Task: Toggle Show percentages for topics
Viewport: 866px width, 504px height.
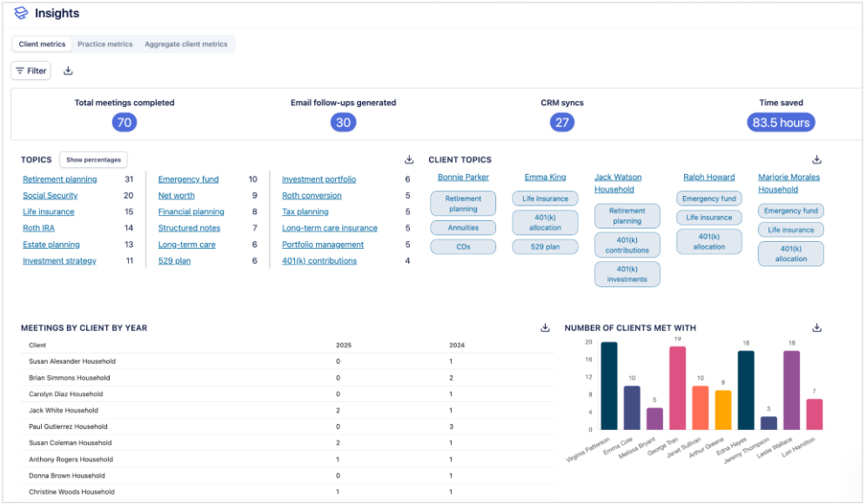Action: (93, 160)
